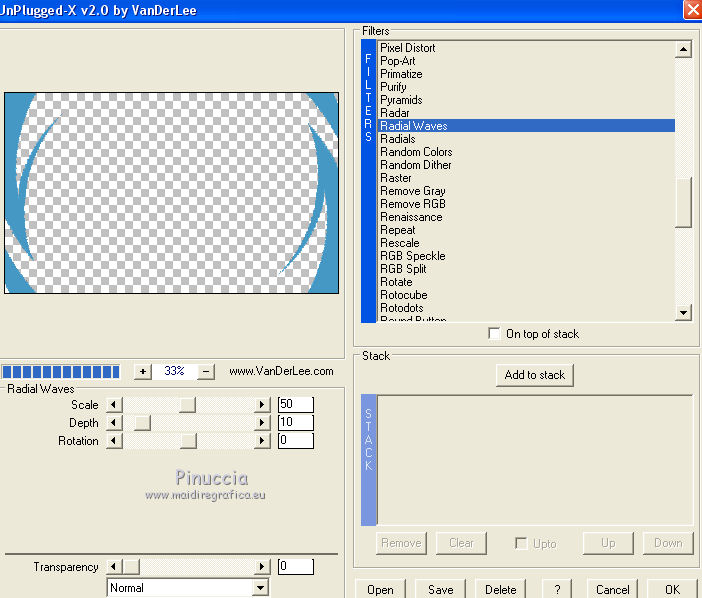Increase Rotation with the right arrow
The width and height of the screenshot is (702, 598).
coord(262,441)
